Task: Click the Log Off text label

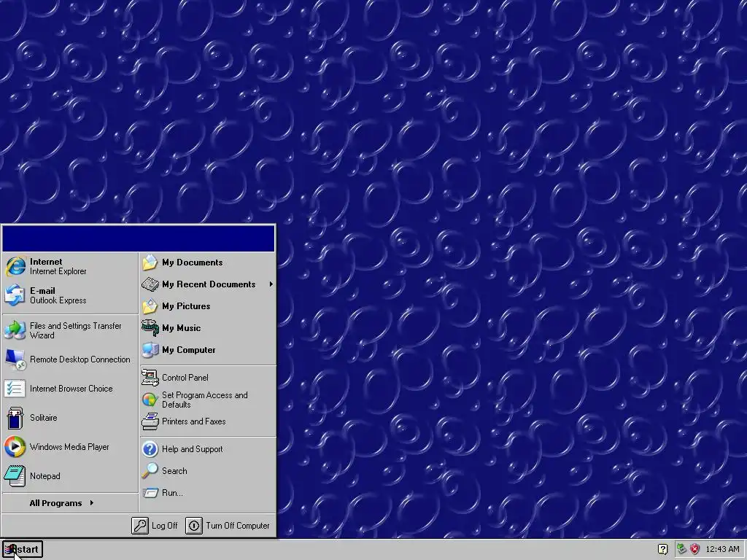Action: pos(164,526)
